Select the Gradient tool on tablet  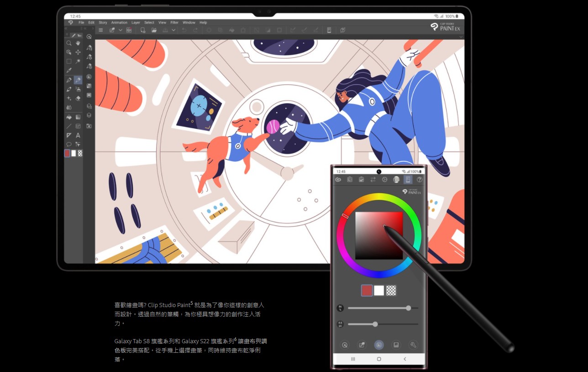(x=78, y=117)
